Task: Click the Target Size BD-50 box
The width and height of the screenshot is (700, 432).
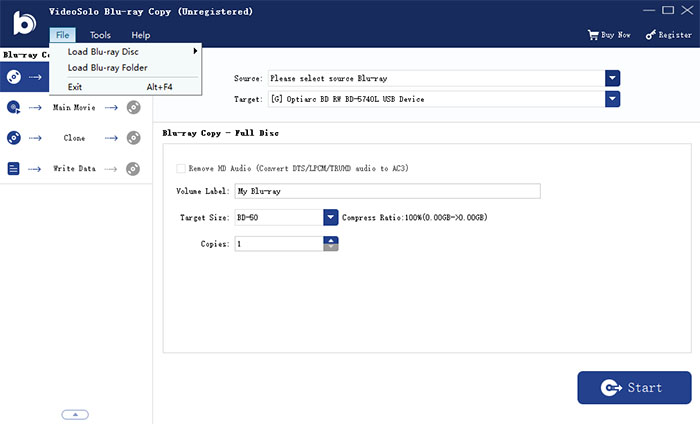Action: pos(279,217)
